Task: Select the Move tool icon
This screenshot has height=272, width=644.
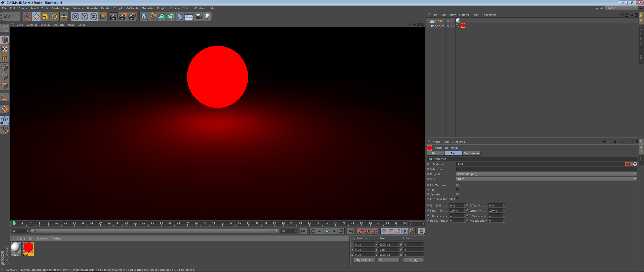Action: (x=36, y=17)
